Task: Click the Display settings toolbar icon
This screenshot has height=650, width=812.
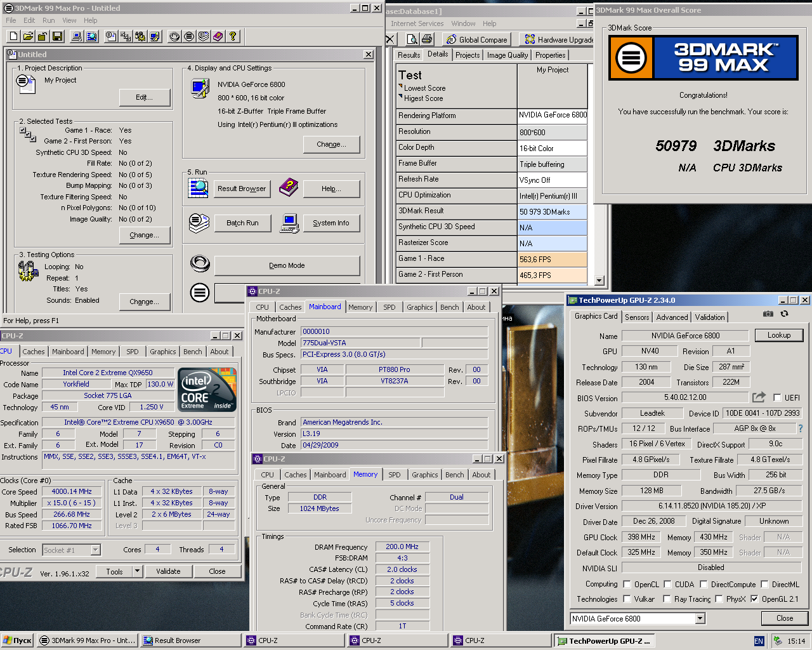Action: tap(155, 36)
